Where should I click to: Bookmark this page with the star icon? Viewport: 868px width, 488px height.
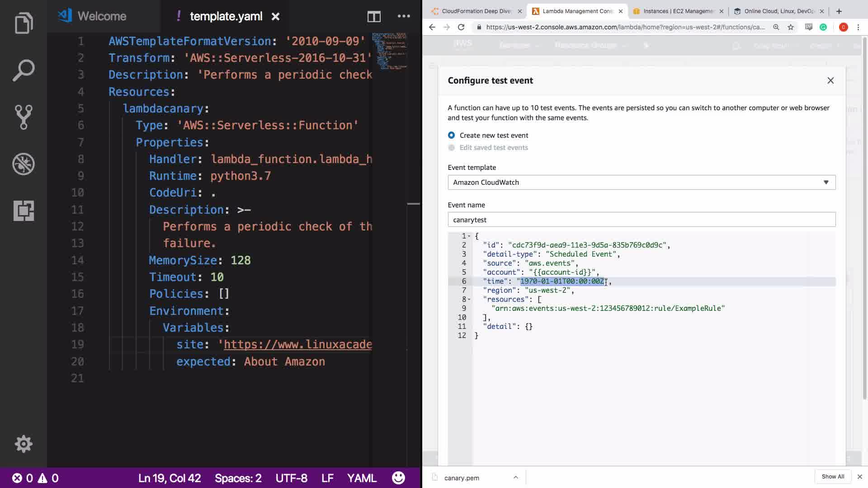(791, 27)
